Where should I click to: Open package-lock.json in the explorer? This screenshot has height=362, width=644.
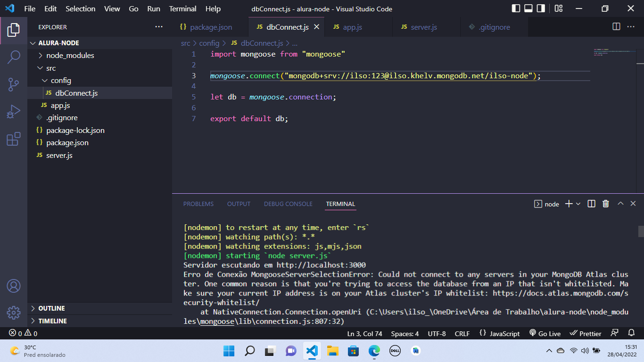pyautogui.click(x=99, y=130)
